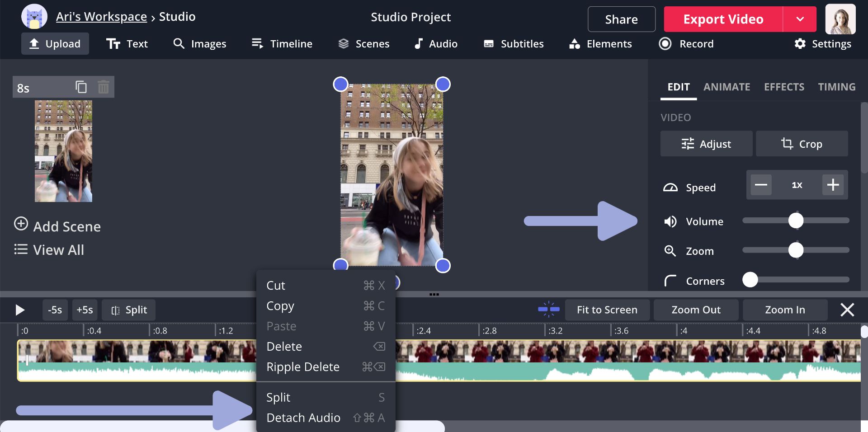Open the Text tool
The image size is (868, 432).
127,44
